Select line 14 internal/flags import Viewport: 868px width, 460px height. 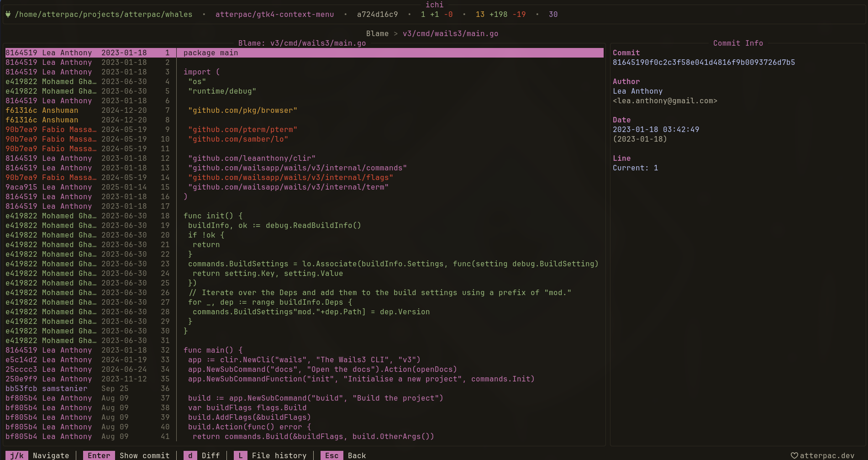coord(304,177)
